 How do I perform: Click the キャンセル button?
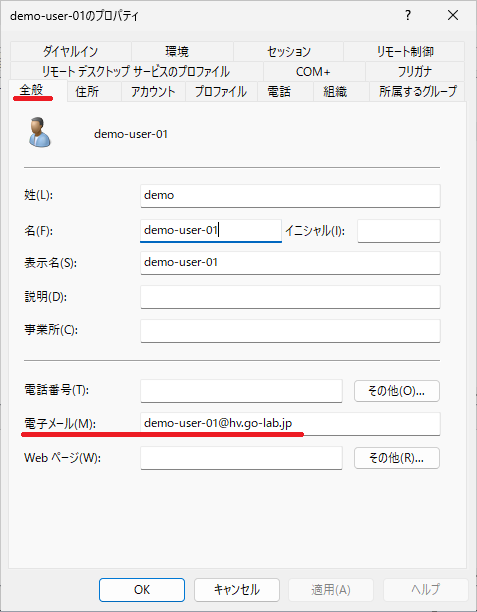point(237,590)
